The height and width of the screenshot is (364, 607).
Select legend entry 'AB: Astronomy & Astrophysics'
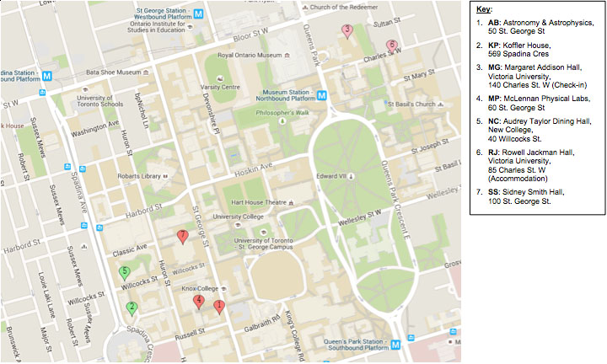540,23
